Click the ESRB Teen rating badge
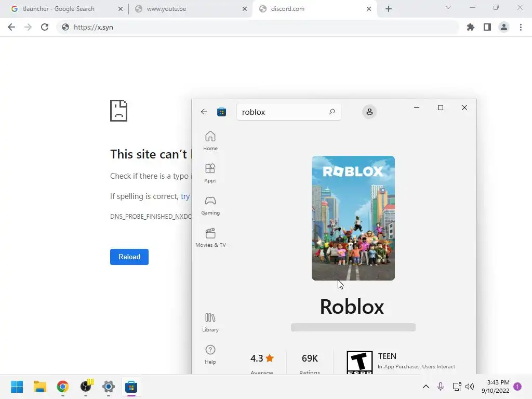This screenshot has height=399, width=532. [360, 362]
